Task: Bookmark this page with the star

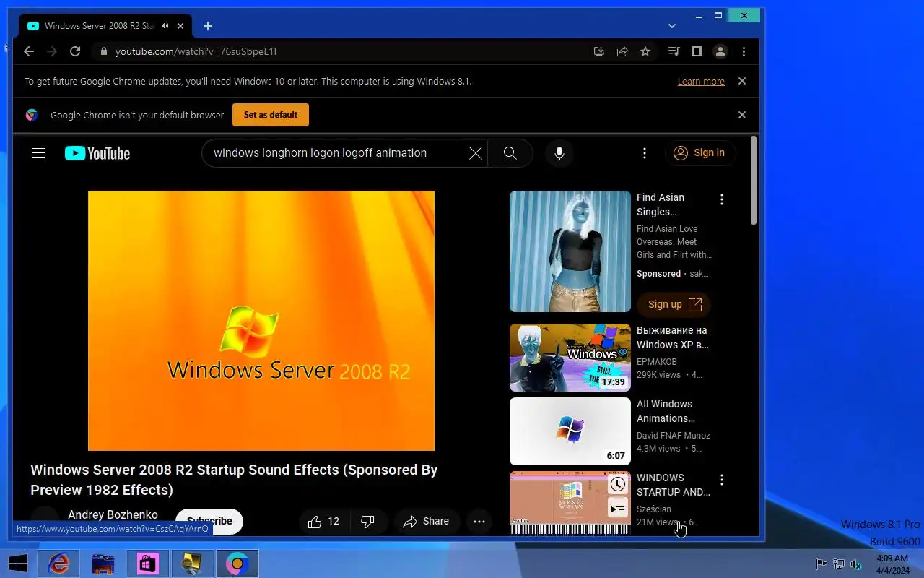Action: (645, 51)
